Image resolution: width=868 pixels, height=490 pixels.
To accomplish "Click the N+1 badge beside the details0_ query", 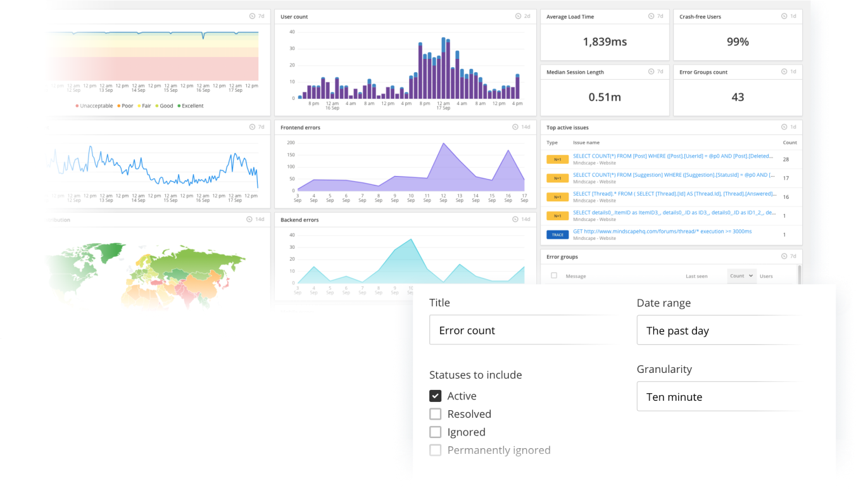I will 557,216.
